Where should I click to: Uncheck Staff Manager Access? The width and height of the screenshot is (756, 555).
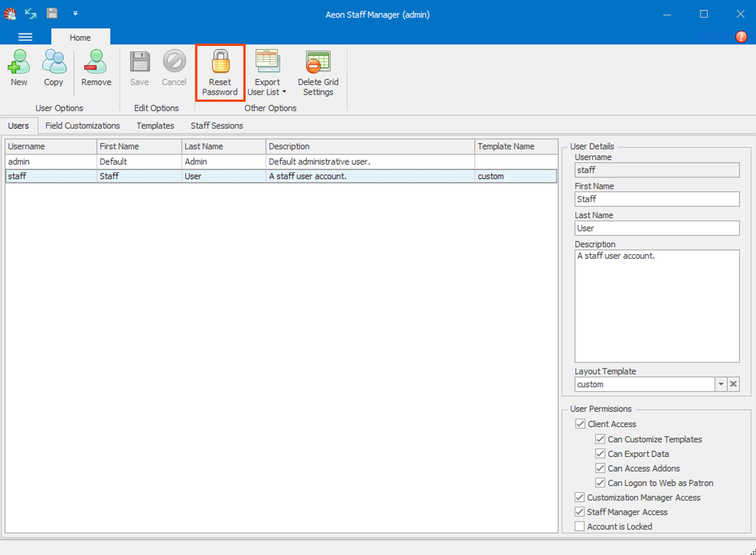[579, 511]
